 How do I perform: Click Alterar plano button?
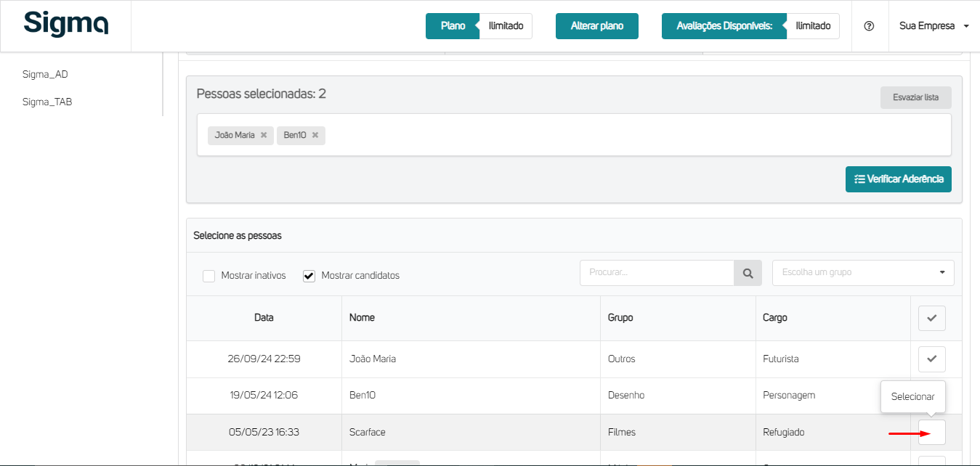(x=596, y=26)
